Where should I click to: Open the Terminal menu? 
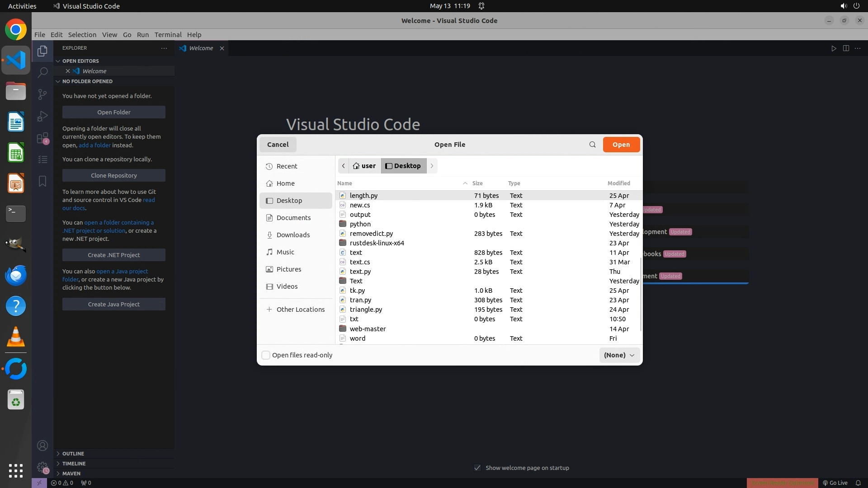pyautogui.click(x=168, y=35)
